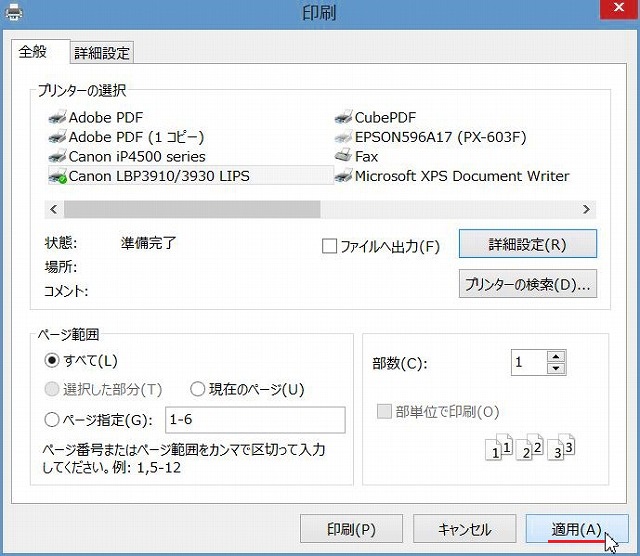
Task: Click the 適用(A) button
Action: [577, 529]
